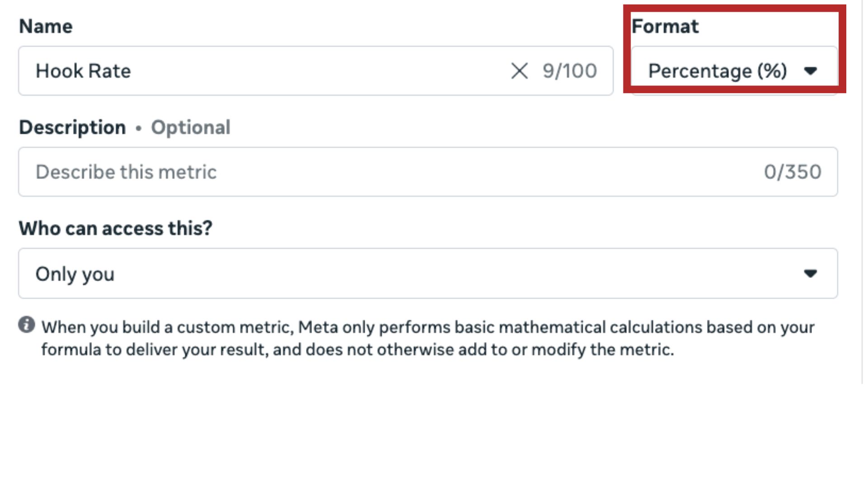Focus the 'Describe this metric' description field
868x488 pixels.
389,172
